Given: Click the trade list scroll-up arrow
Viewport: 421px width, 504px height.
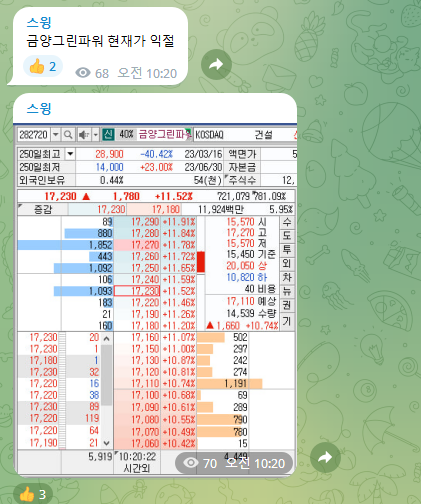Looking at the screenshot, I should pos(106,339).
